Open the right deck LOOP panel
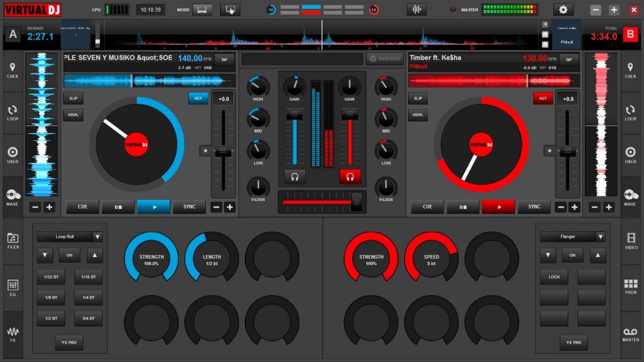The image size is (644, 362). tap(630, 113)
